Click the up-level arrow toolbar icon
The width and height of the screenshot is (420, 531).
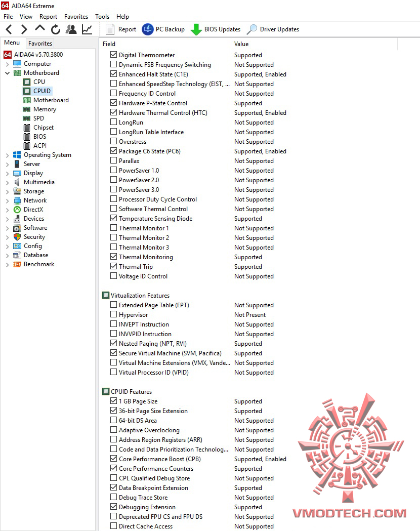40,28
